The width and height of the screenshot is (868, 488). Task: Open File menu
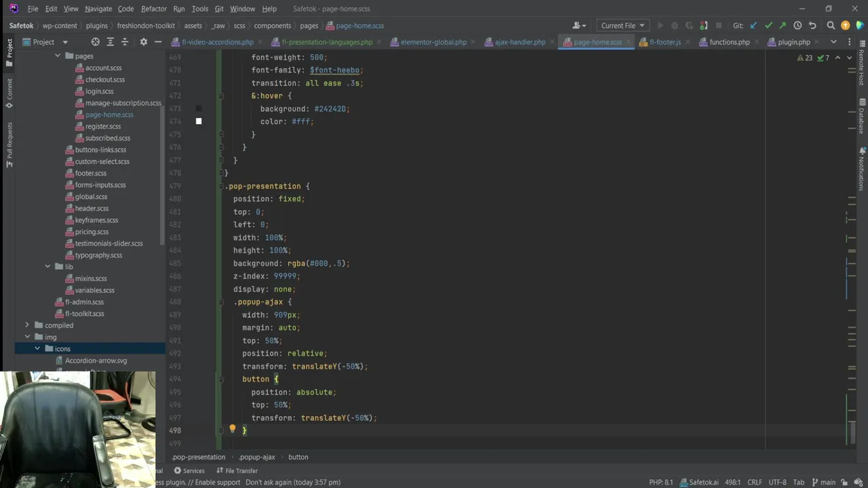click(33, 9)
